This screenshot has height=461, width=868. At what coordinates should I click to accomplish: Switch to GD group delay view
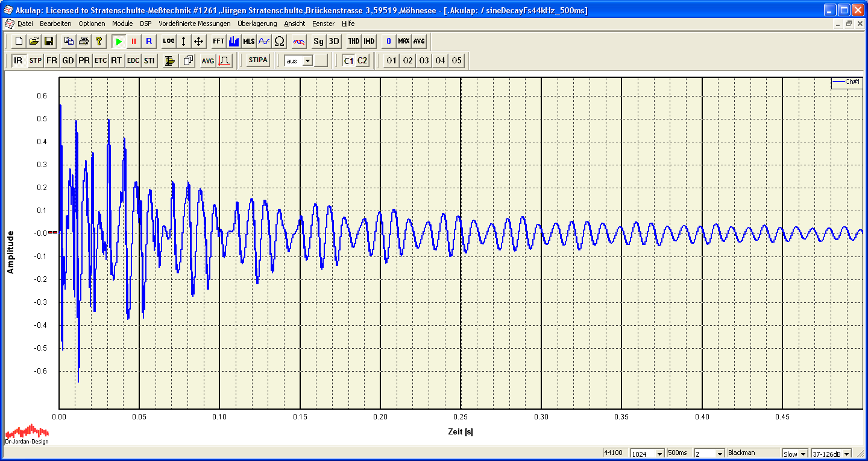coord(68,61)
